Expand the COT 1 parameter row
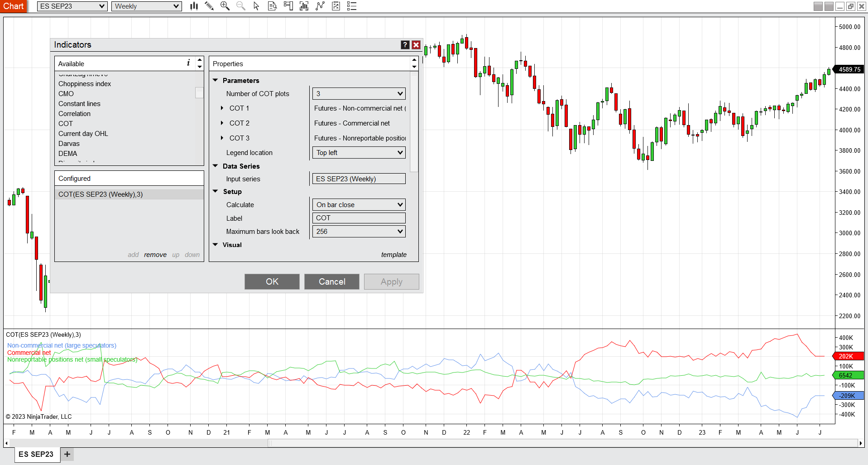Image resolution: width=868 pixels, height=465 pixels. [x=222, y=108]
